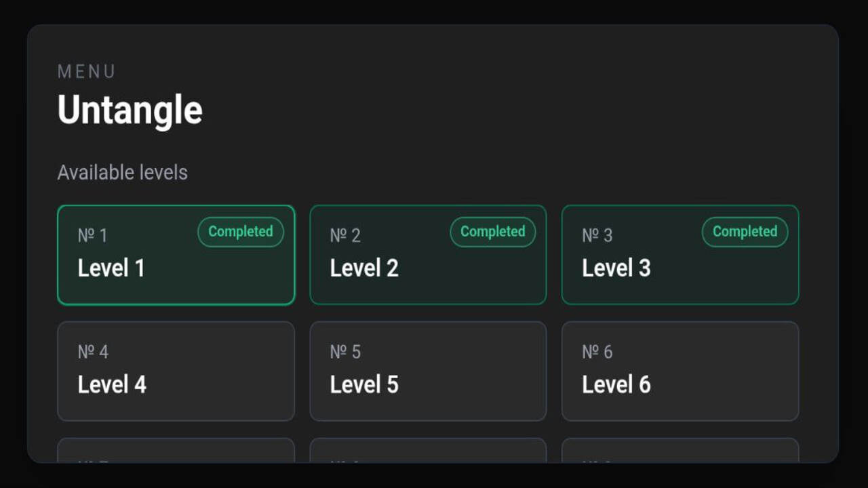Viewport: 868px width, 488px height.
Task: Click the № 6 label inside Level 6
Action: point(597,352)
